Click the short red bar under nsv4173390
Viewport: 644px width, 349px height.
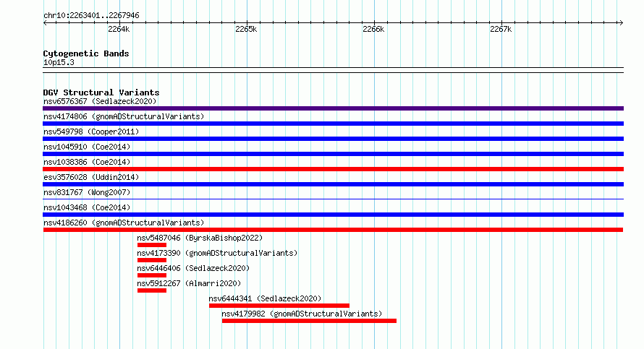[x=152, y=260]
